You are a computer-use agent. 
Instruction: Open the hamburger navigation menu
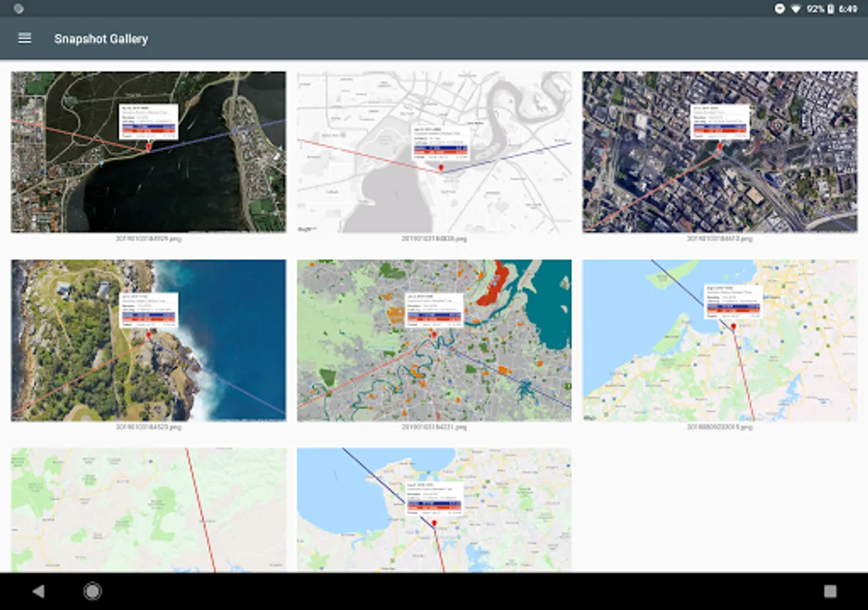coord(24,39)
